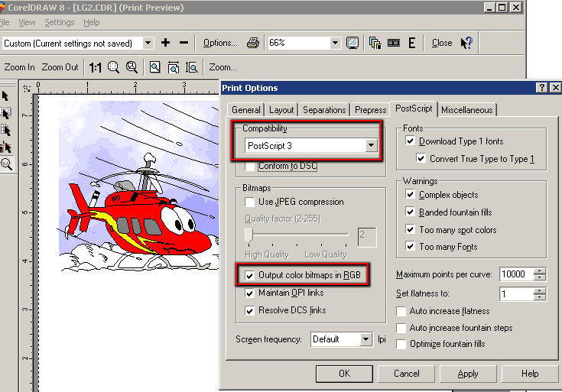Click the zoom to all objects icon

(132, 67)
